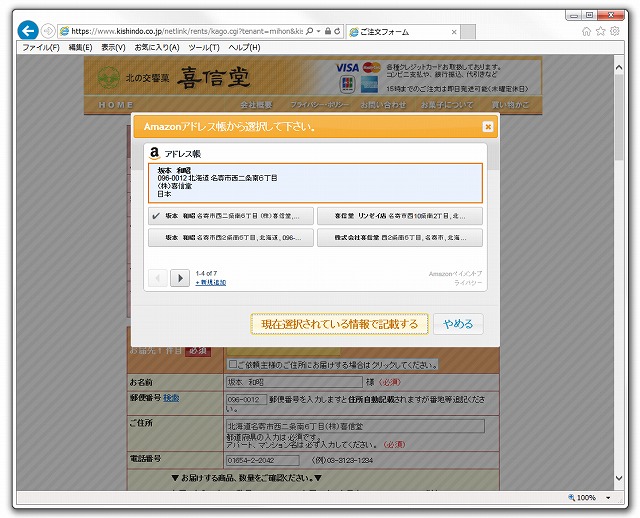640x518 pixels.
Task: Click previous page arrow in address book
Action: (158, 278)
